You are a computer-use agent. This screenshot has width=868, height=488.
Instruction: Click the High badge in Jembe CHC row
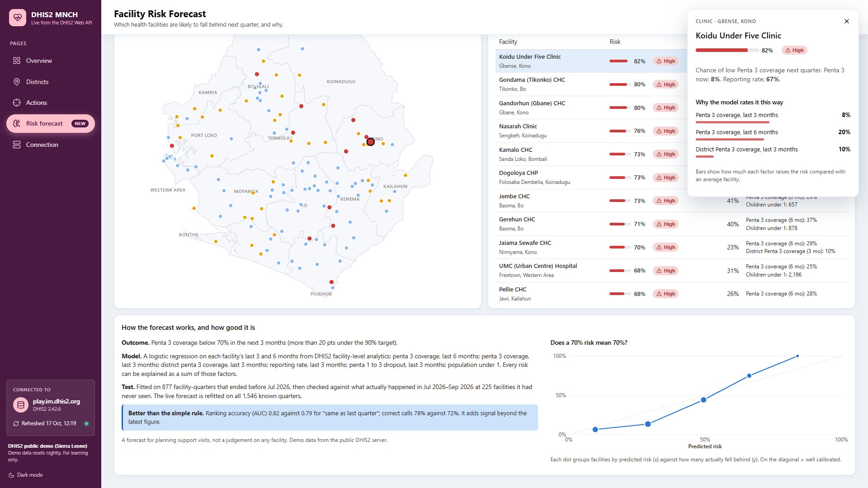[665, 201]
